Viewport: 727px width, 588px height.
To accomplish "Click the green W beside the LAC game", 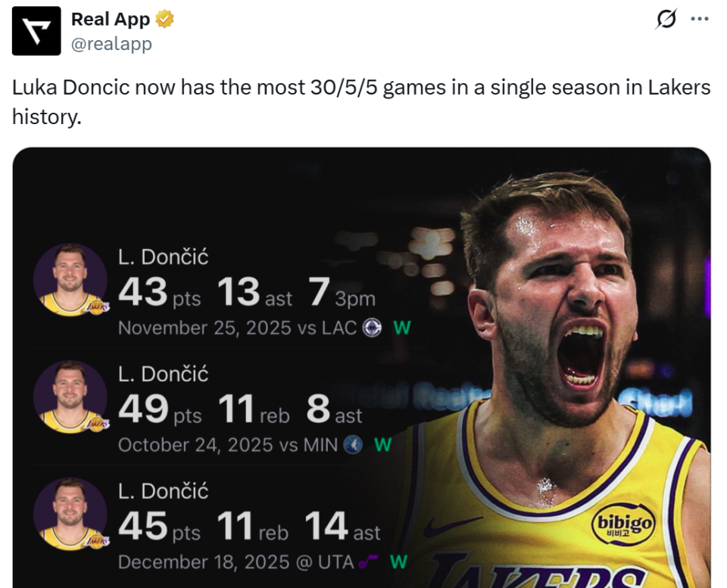I will 401,328.
